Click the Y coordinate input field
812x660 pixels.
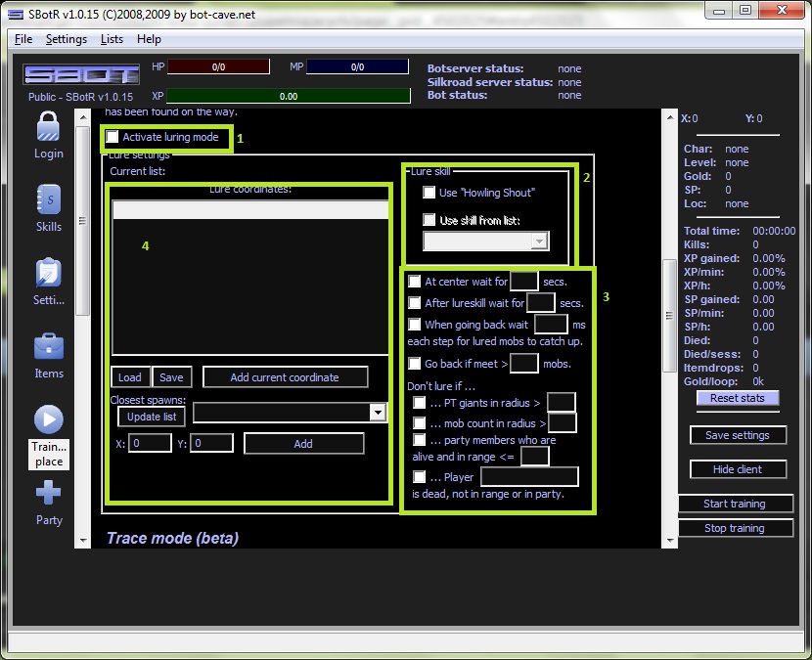(x=211, y=443)
